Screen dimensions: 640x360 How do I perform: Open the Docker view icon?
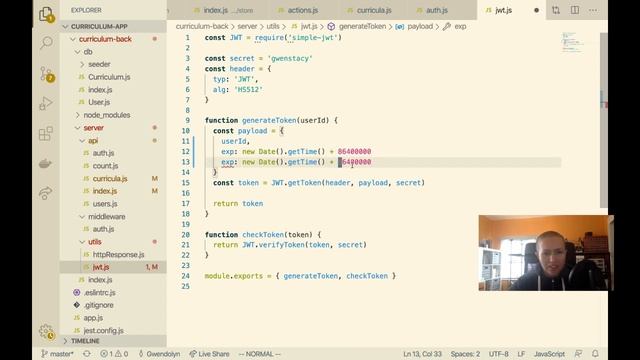[x=46, y=164]
